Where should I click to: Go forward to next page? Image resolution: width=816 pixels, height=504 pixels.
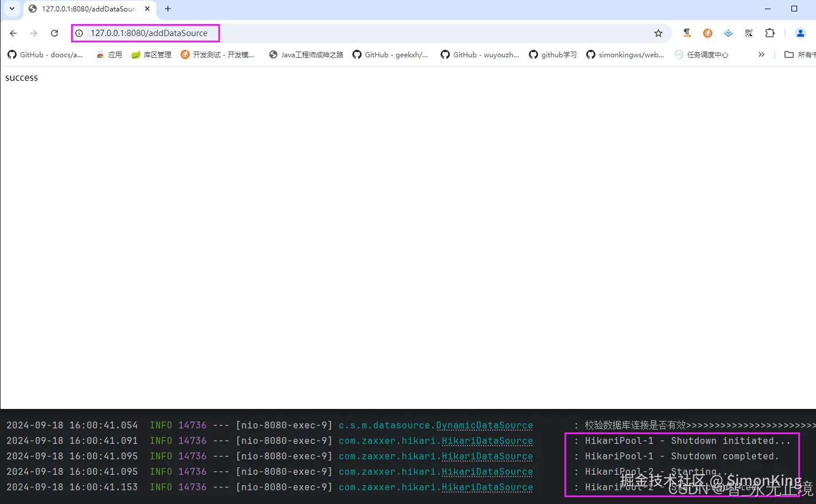[34, 33]
